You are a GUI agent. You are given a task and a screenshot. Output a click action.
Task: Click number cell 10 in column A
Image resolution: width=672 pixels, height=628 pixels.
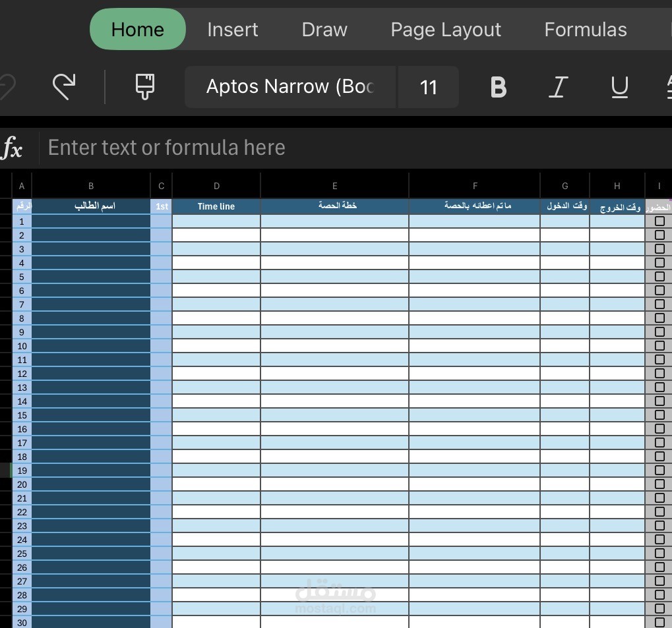point(22,346)
